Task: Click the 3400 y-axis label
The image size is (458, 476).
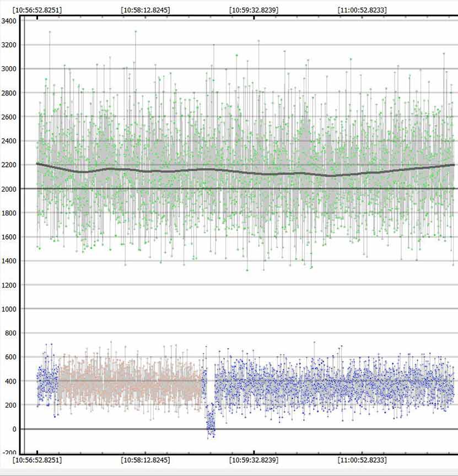Action: 9,21
